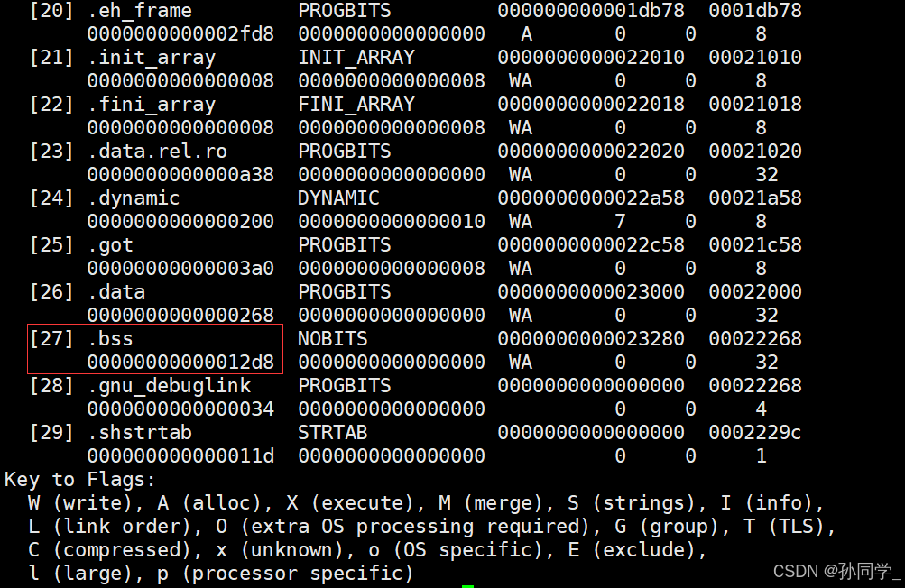
Task: Click 'L (link order)' flag description
Action: [110, 527]
